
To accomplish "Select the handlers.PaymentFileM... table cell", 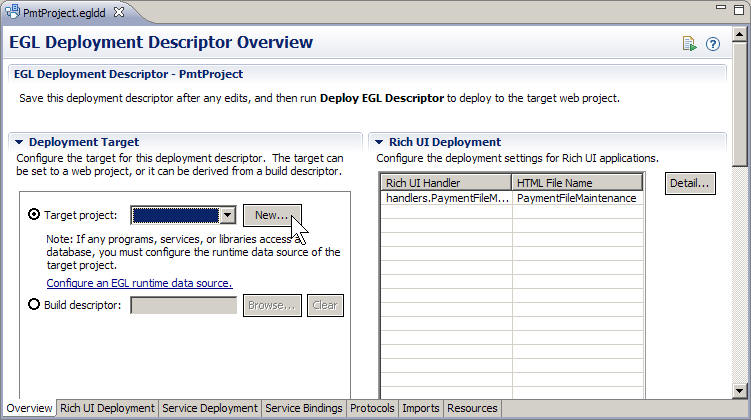I will tap(446, 198).
